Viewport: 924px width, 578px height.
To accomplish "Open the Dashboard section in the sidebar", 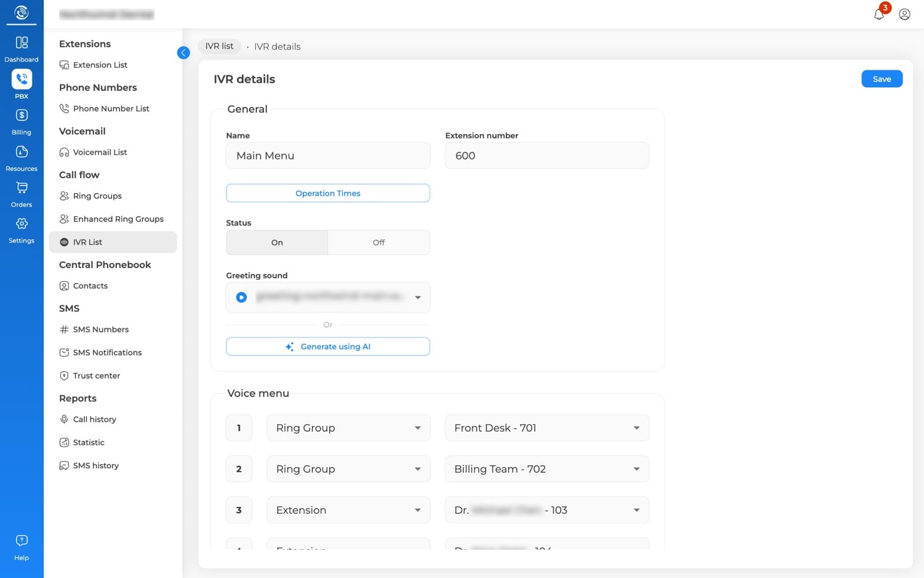I will pyautogui.click(x=21, y=49).
